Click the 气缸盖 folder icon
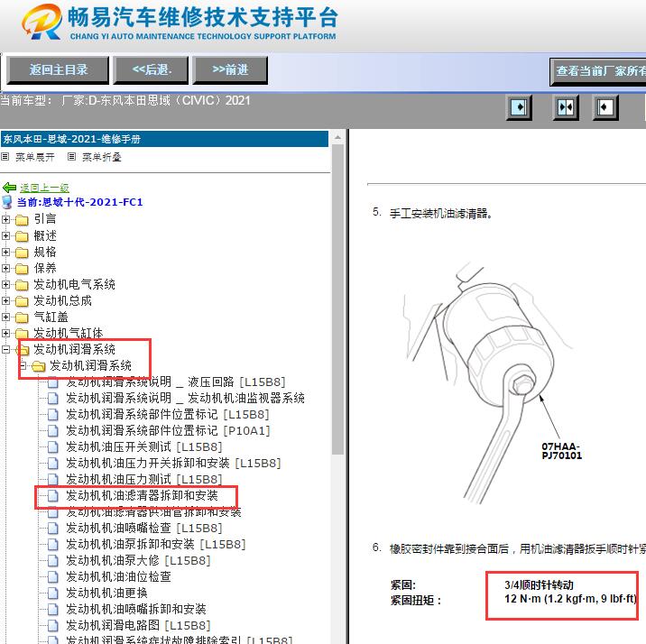646x644 pixels. click(x=22, y=317)
